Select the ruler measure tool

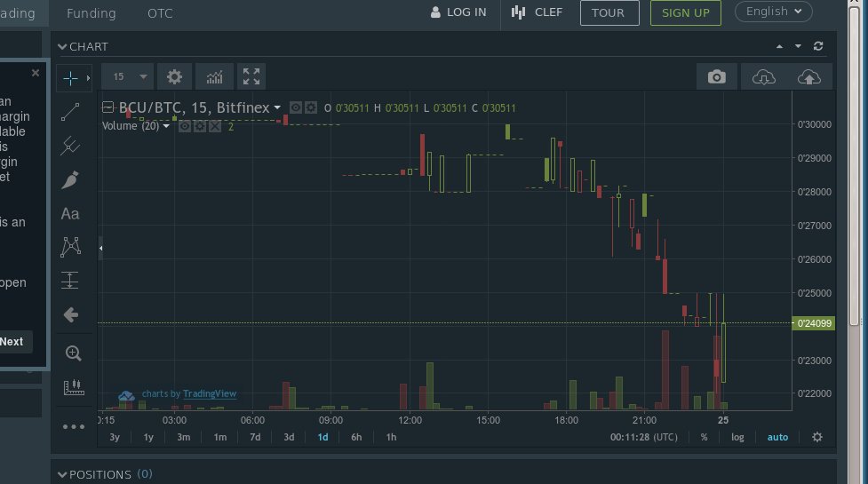74,387
